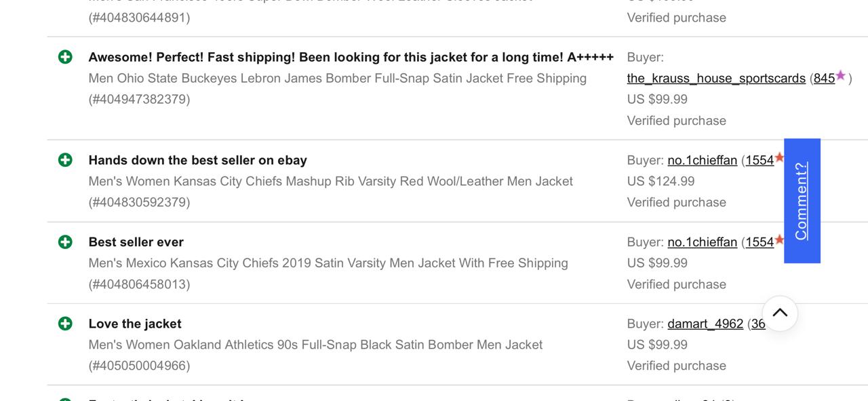Click green plus icon beside "Best seller ever"
868x401 pixels.
(x=65, y=242)
